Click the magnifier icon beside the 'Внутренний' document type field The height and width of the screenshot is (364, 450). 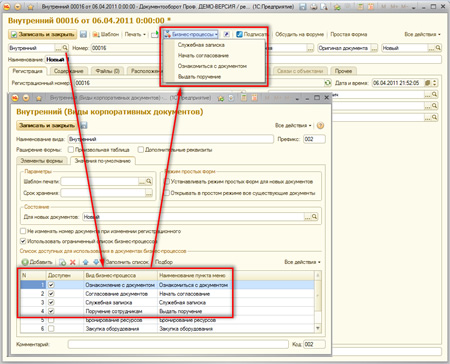pos(65,48)
